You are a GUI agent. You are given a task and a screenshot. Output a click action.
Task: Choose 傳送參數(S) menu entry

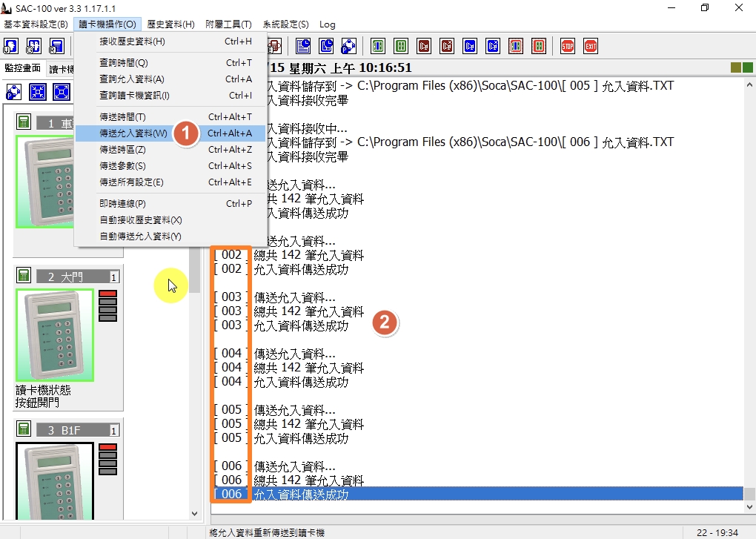(x=170, y=166)
